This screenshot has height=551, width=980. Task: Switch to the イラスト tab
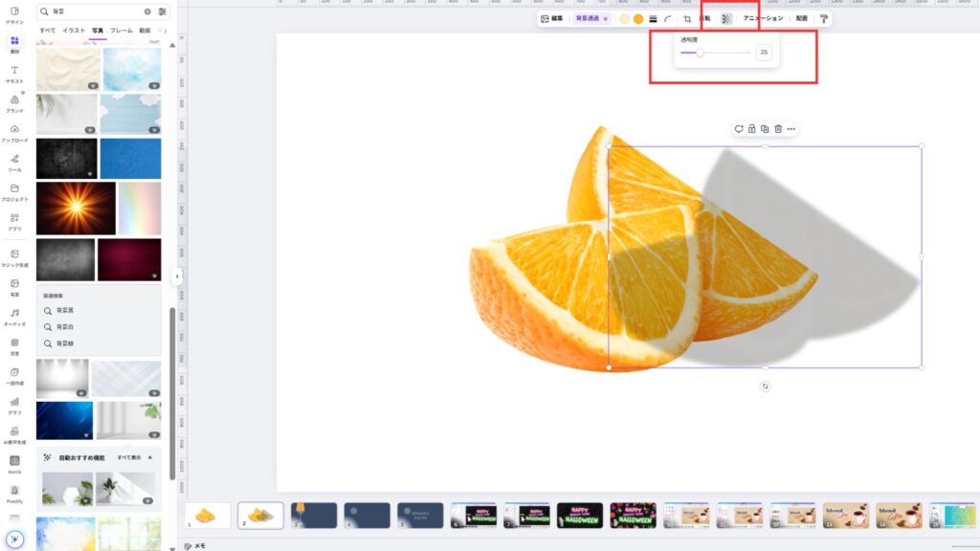point(74,31)
